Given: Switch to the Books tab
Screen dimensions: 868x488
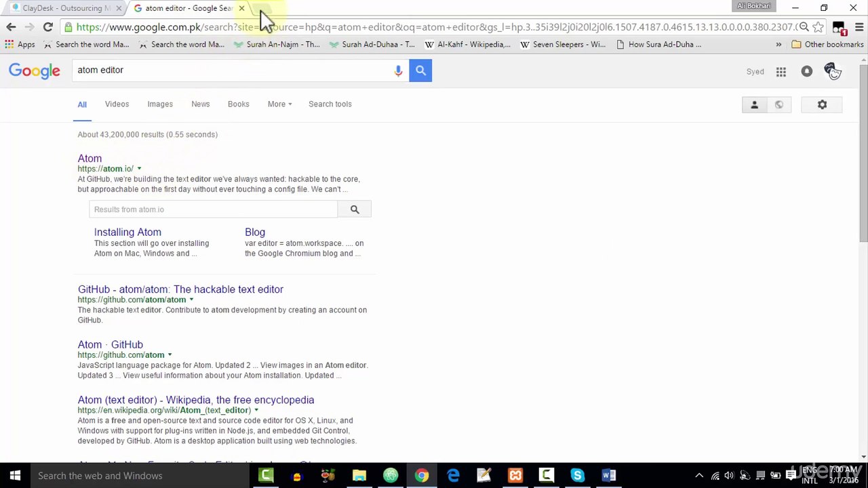Looking at the screenshot, I should (238, 104).
